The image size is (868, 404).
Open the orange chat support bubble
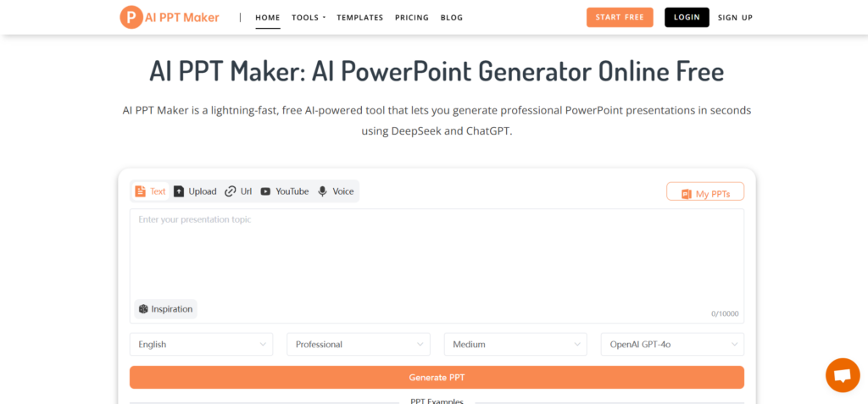coord(842,375)
